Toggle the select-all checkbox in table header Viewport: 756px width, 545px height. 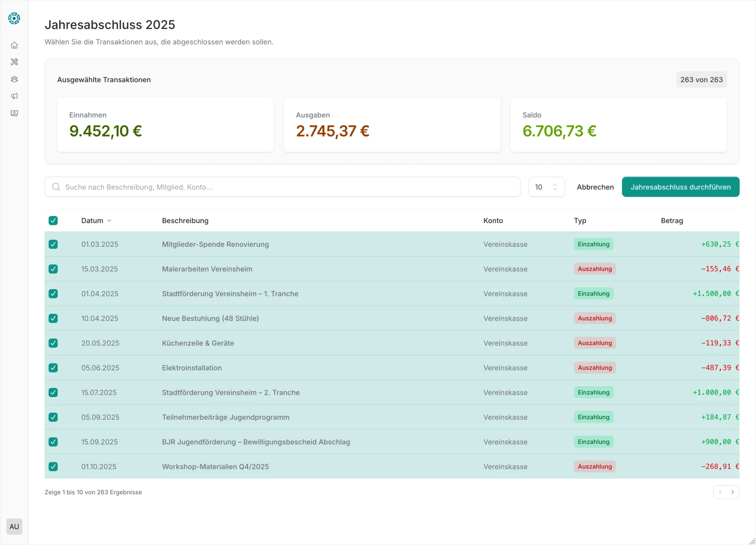click(53, 221)
